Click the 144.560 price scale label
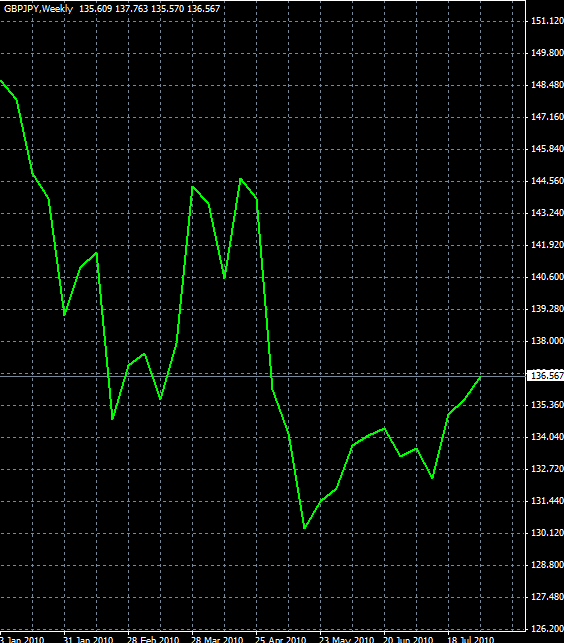564x643 pixels. 547,181
